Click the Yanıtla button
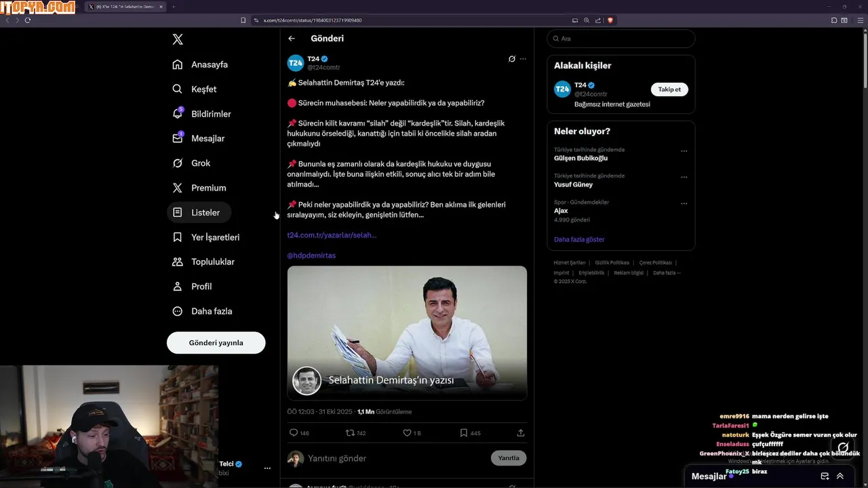The height and width of the screenshot is (488, 868). (x=509, y=458)
